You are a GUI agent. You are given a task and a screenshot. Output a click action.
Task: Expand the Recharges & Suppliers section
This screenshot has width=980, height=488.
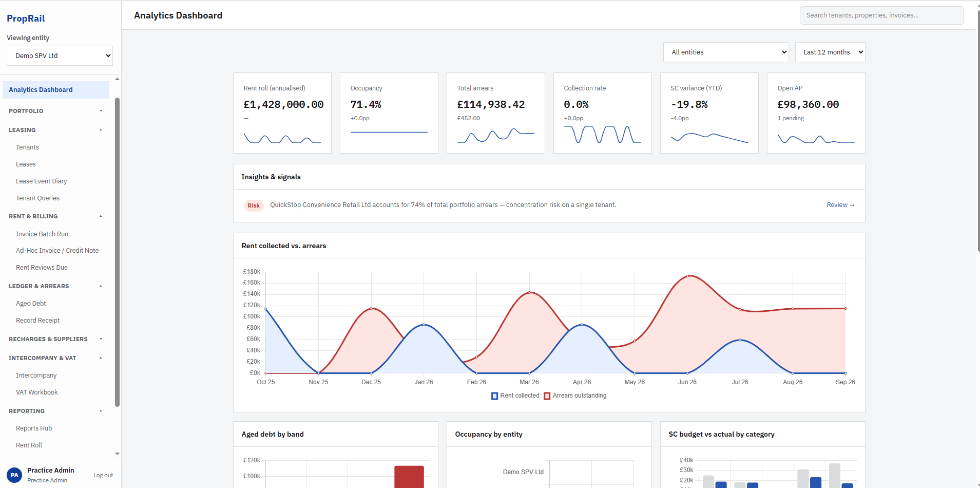coord(55,339)
